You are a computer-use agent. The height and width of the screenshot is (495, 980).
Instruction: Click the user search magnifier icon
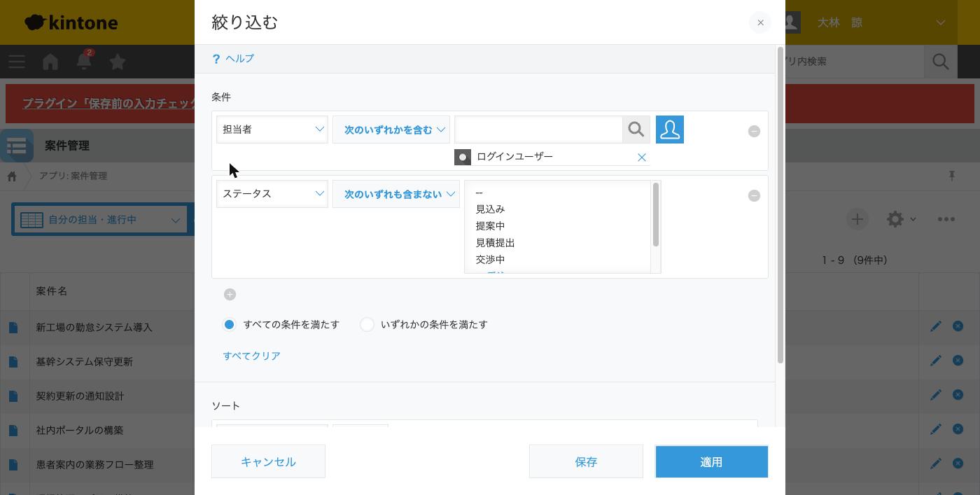(x=636, y=130)
